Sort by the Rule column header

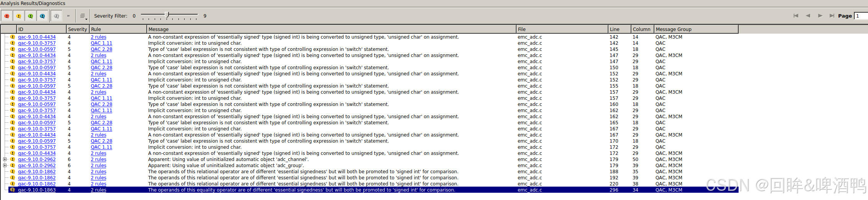click(x=118, y=29)
